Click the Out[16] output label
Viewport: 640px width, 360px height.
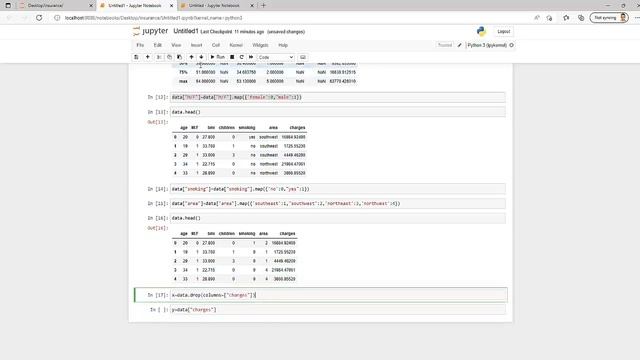(158, 228)
